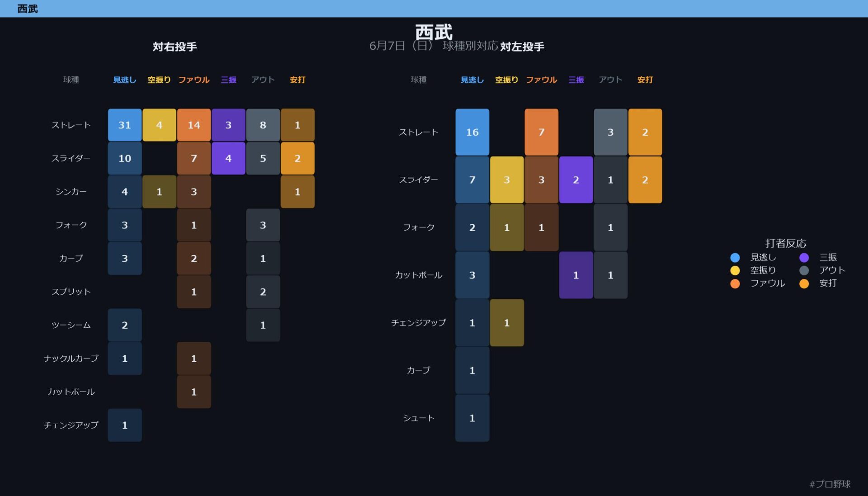This screenshot has width=868, height=496.
Task: Click the #プロ野球 hashtag text
Action: [830, 484]
